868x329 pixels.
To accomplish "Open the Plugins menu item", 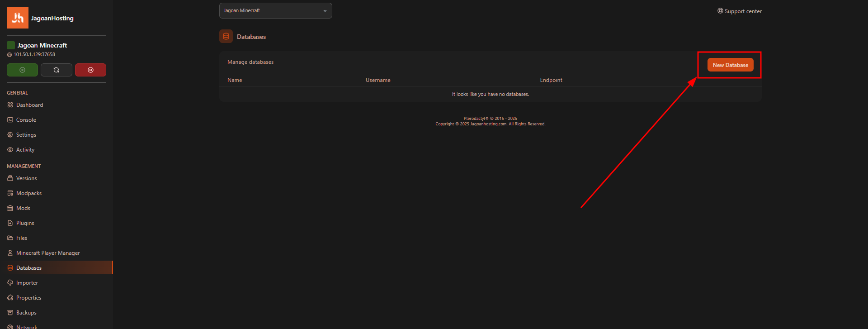I will [57, 223].
